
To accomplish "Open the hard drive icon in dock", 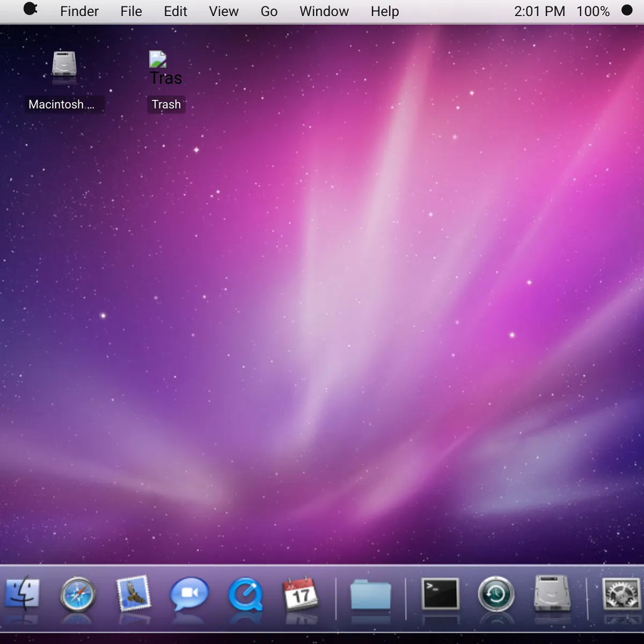I will [552, 593].
